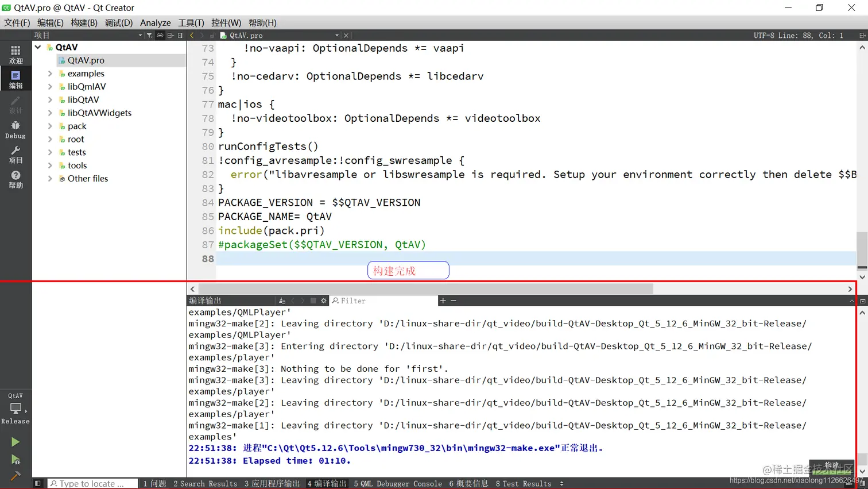Build the project with hammer icon
The height and width of the screenshot is (489, 868).
coord(15,476)
